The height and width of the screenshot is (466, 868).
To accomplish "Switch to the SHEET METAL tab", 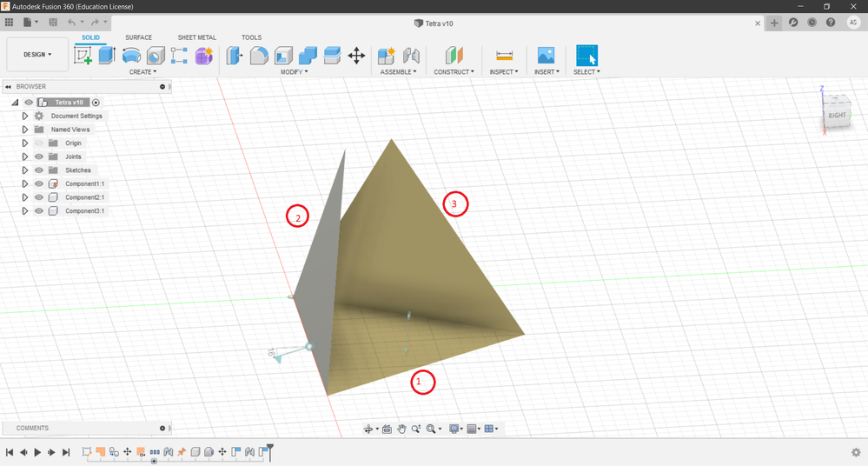I will (197, 37).
